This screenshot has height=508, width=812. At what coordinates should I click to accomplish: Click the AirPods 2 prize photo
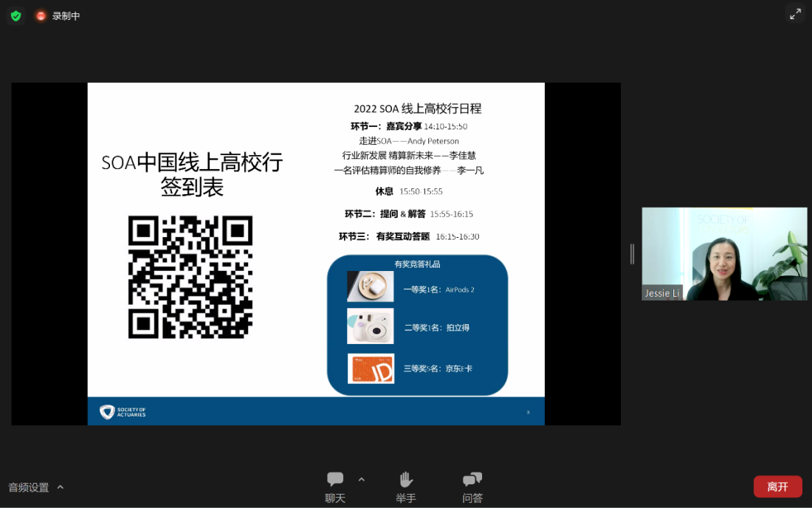point(371,286)
